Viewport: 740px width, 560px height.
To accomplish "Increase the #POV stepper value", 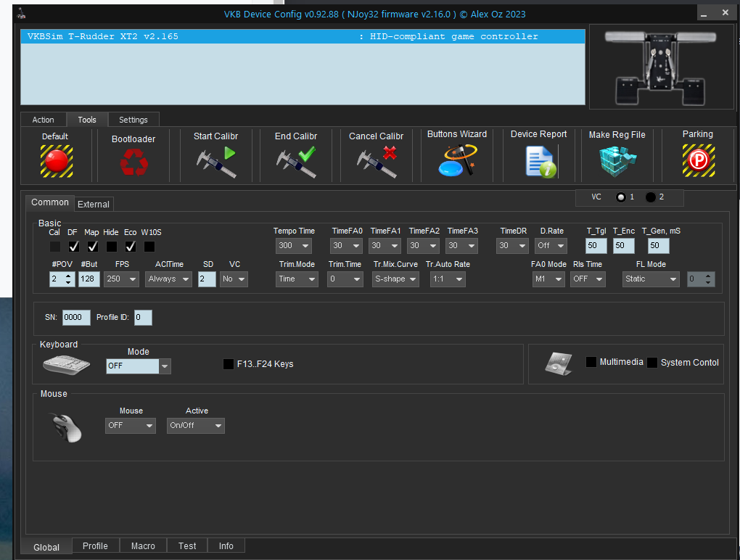I will click(68, 276).
